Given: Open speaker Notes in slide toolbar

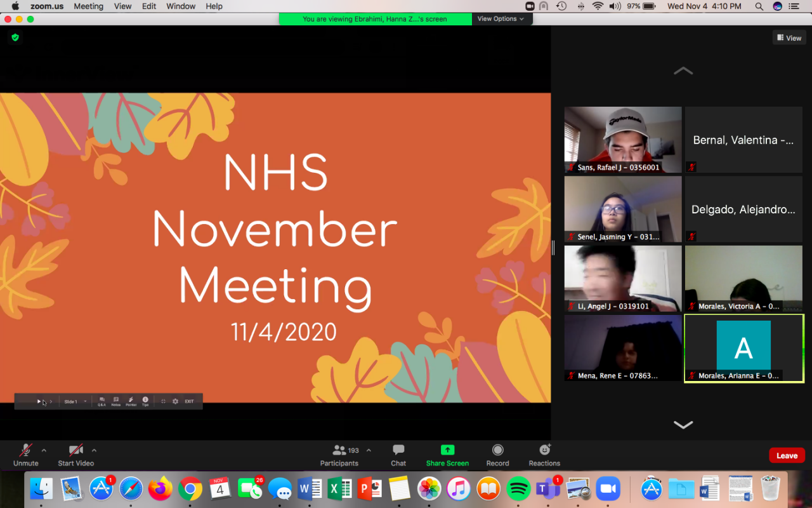Looking at the screenshot, I should click(116, 401).
